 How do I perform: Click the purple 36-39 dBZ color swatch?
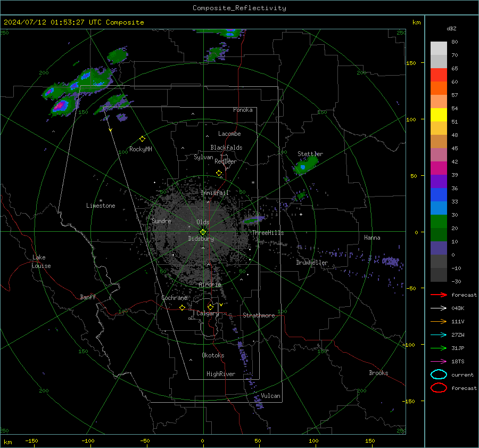[x=439, y=181]
